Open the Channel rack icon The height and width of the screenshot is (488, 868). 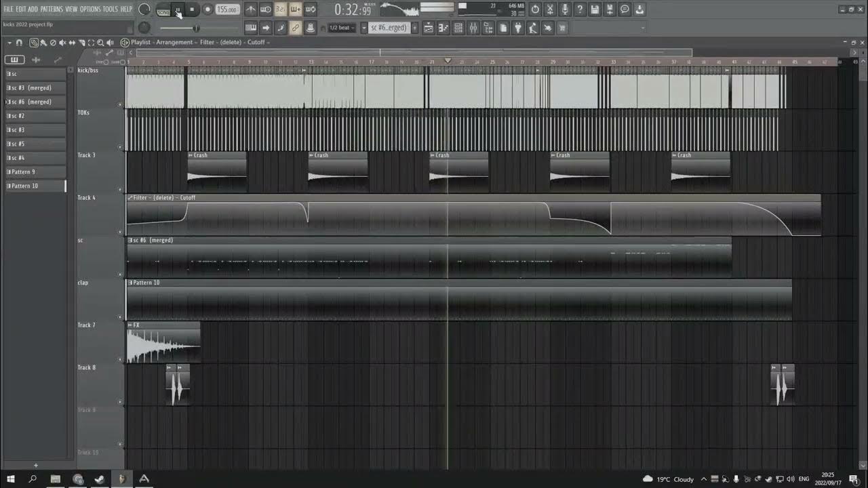point(458,28)
